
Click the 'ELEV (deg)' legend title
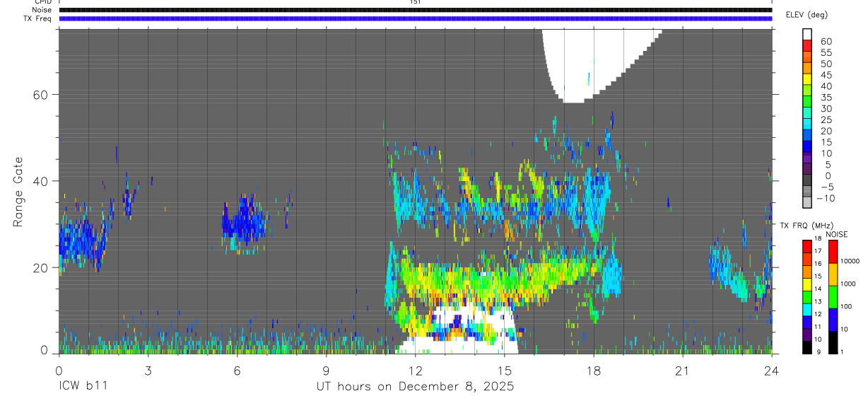[806, 15]
